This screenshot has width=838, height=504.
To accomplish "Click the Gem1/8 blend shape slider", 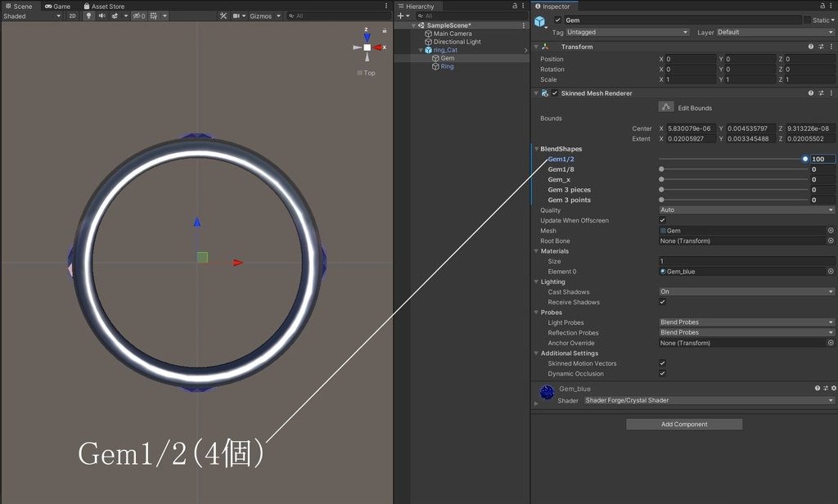I will tap(732, 169).
